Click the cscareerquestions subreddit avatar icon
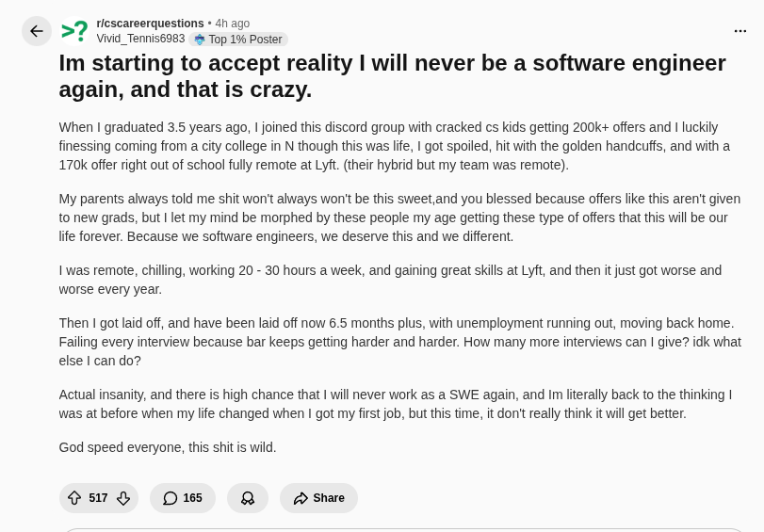The image size is (764, 532). coord(74,31)
